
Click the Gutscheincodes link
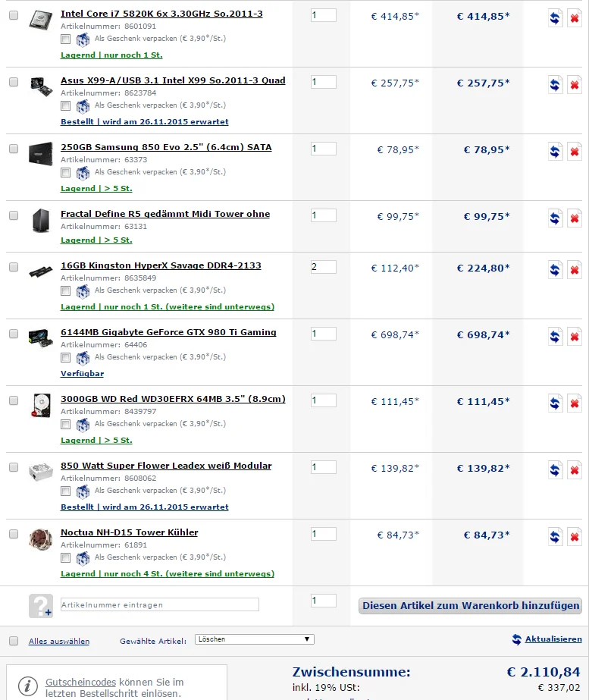(70, 682)
